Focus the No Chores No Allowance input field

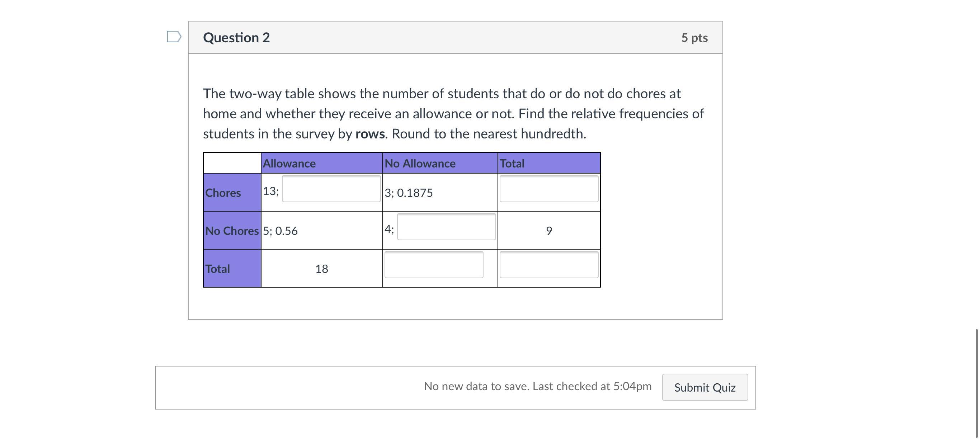[x=446, y=227]
